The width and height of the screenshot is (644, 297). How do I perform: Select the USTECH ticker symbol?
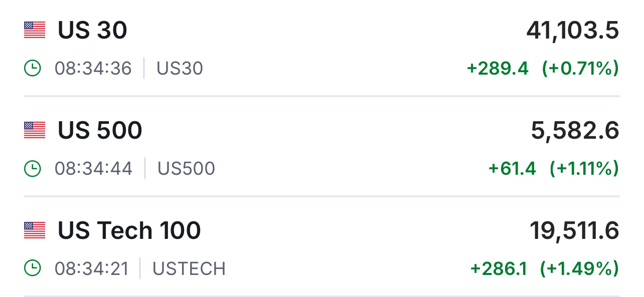189,269
